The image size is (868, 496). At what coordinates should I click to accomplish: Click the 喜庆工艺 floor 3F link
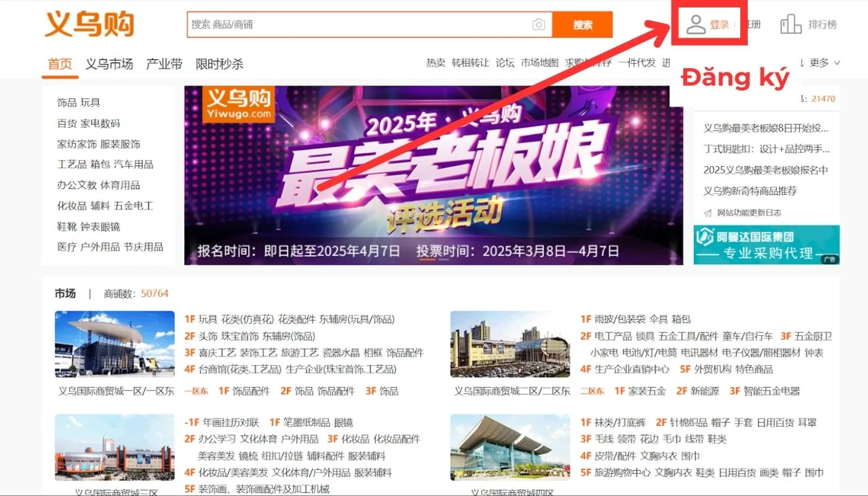(x=218, y=353)
